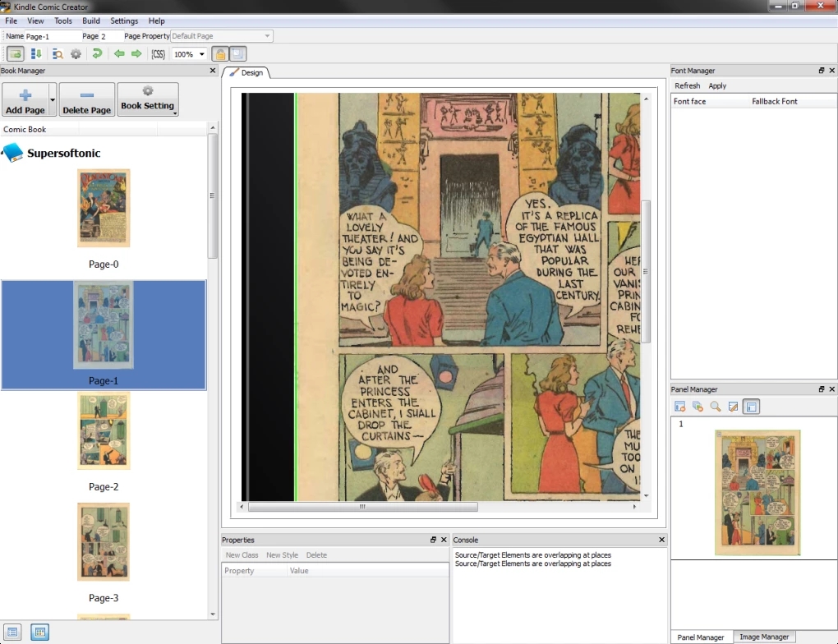This screenshot has height=644, width=838.
Task: Switch to the Image Manager tab
Action: [764, 637]
